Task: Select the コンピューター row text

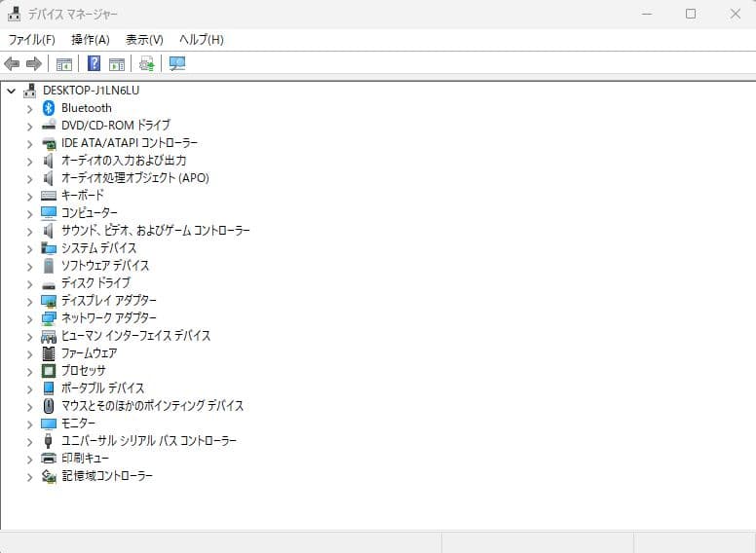Action: pyautogui.click(x=90, y=213)
